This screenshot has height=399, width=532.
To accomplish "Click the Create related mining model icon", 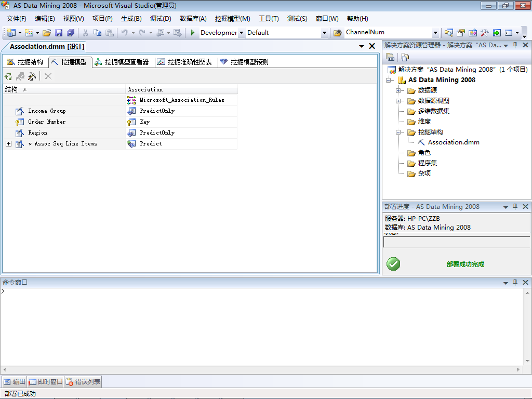I will tap(20, 76).
